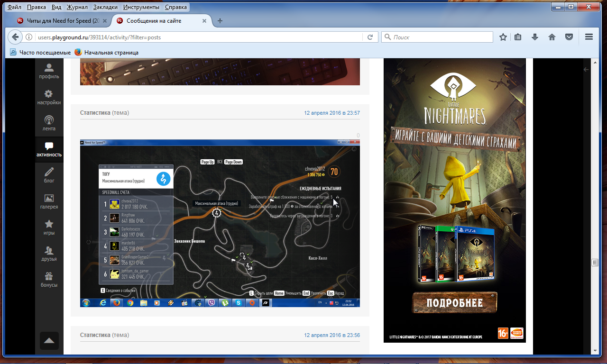Open the downloads arrow icon

click(x=535, y=37)
